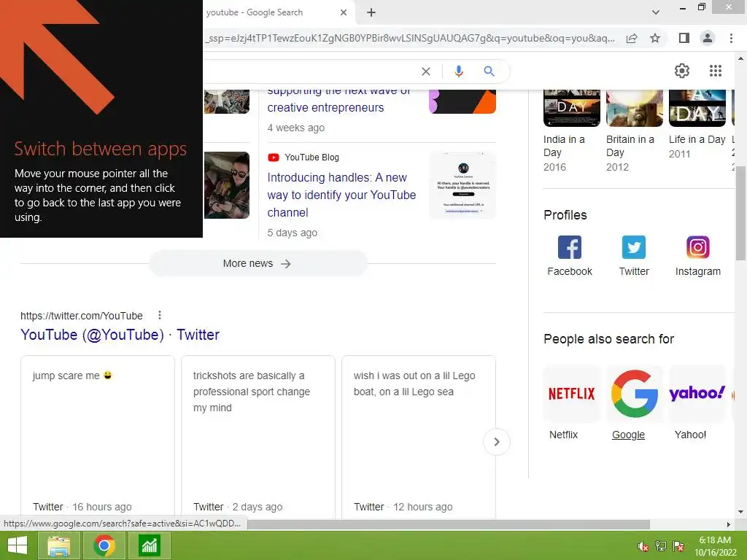This screenshot has width=747, height=560.
Task: Open the Facebook profile icon
Action: [x=569, y=247]
